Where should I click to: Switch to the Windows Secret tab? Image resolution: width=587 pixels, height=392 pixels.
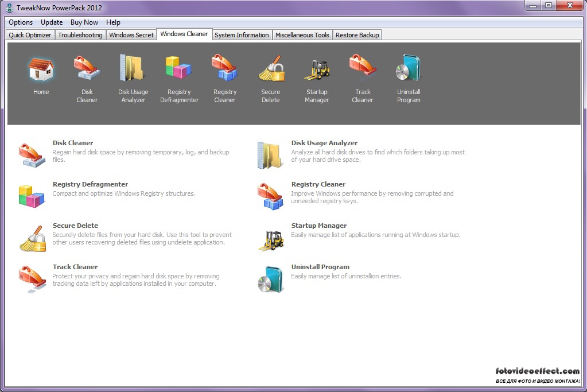(x=131, y=35)
